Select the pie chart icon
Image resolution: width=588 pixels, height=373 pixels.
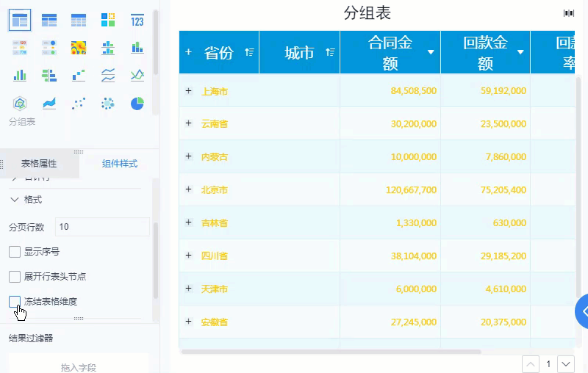[137, 103]
